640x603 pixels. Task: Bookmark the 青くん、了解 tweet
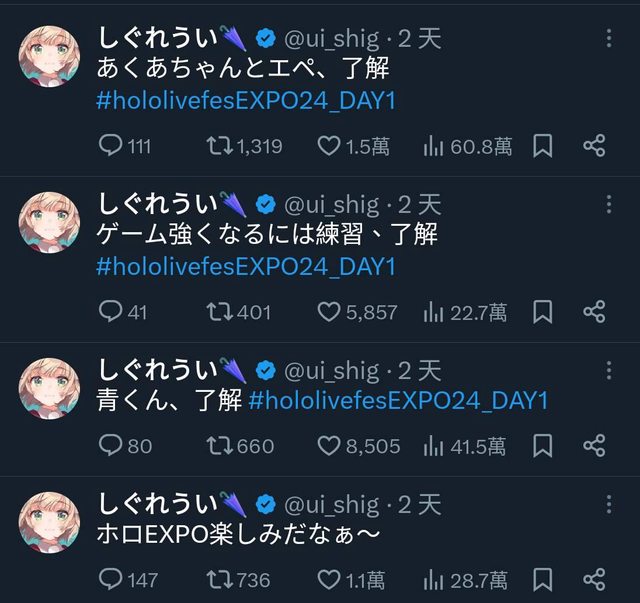click(x=542, y=445)
